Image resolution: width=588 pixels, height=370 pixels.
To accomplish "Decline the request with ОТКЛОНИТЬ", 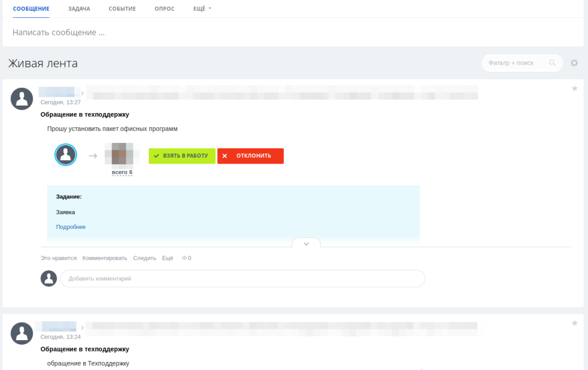I will (x=250, y=156).
